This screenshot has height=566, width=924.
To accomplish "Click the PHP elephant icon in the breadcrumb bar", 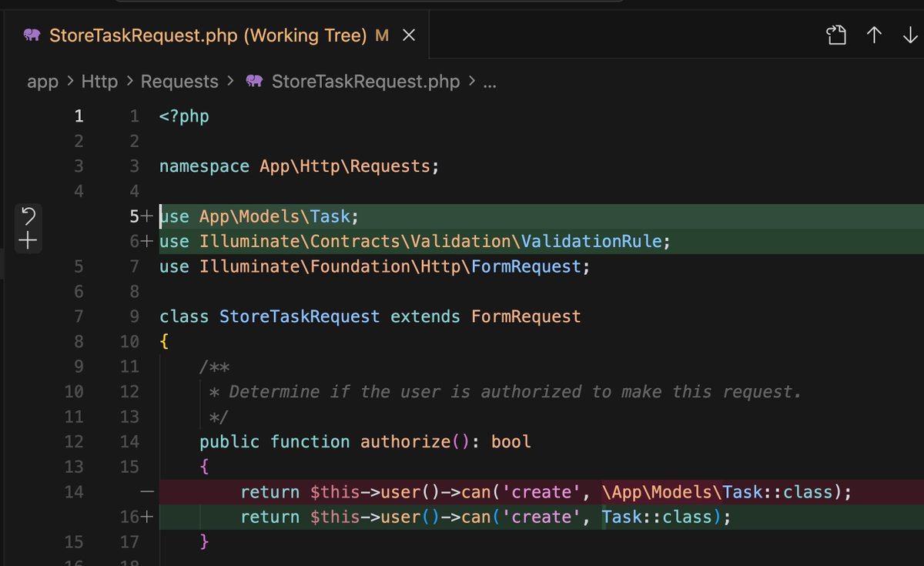I will point(253,81).
